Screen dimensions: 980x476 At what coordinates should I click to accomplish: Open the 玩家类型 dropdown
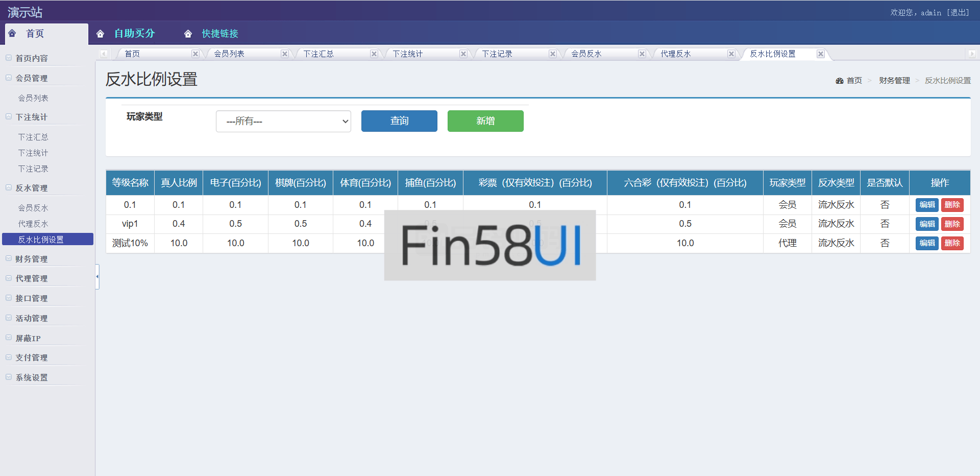pyautogui.click(x=283, y=121)
